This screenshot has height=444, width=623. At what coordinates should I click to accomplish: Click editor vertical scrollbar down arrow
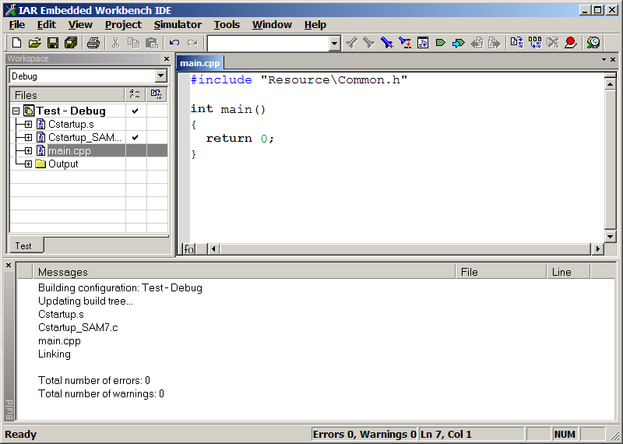(x=610, y=237)
